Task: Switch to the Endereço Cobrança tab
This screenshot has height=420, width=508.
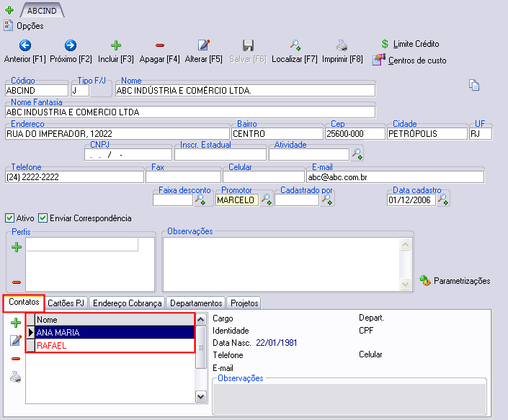Action: pyautogui.click(x=127, y=303)
